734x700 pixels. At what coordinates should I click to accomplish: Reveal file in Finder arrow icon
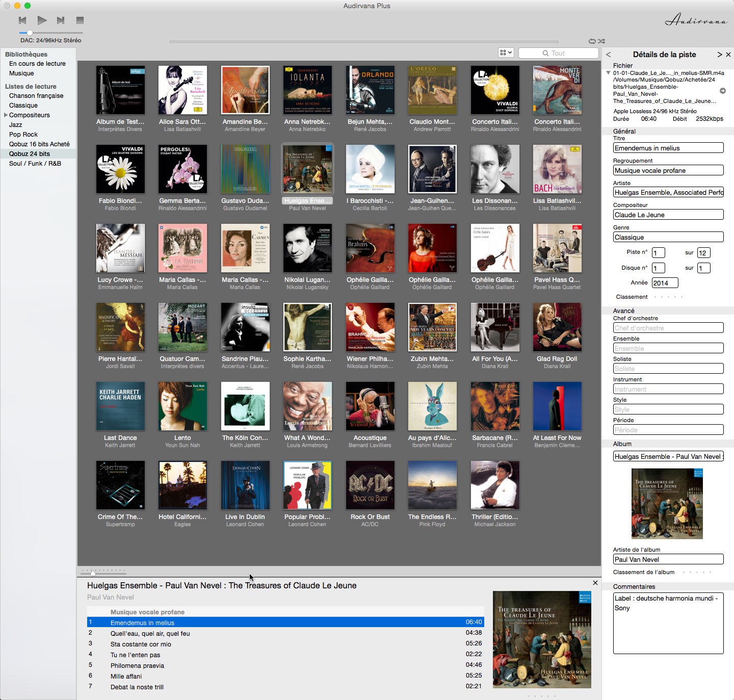[722, 91]
